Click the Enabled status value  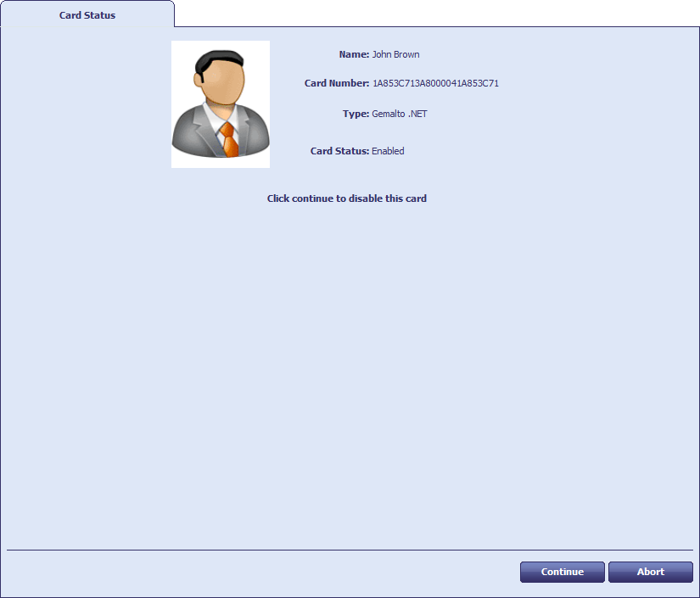click(x=388, y=151)
